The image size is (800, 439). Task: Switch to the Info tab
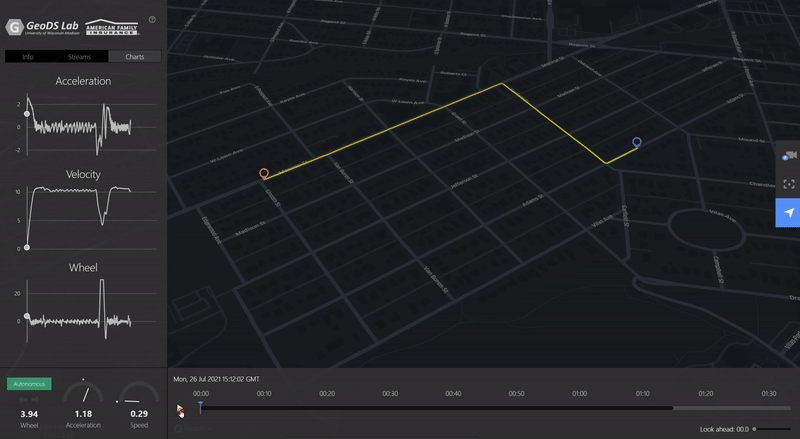29,57
